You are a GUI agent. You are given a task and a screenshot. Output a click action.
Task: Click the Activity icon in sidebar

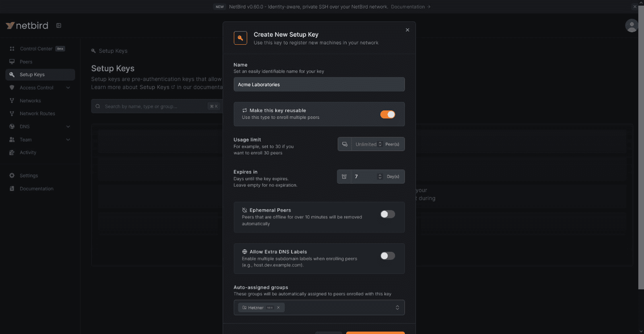click(12, 153)
